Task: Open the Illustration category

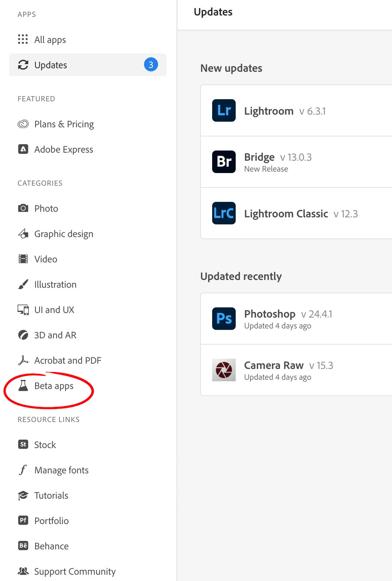Action: [x=88, y=284]
